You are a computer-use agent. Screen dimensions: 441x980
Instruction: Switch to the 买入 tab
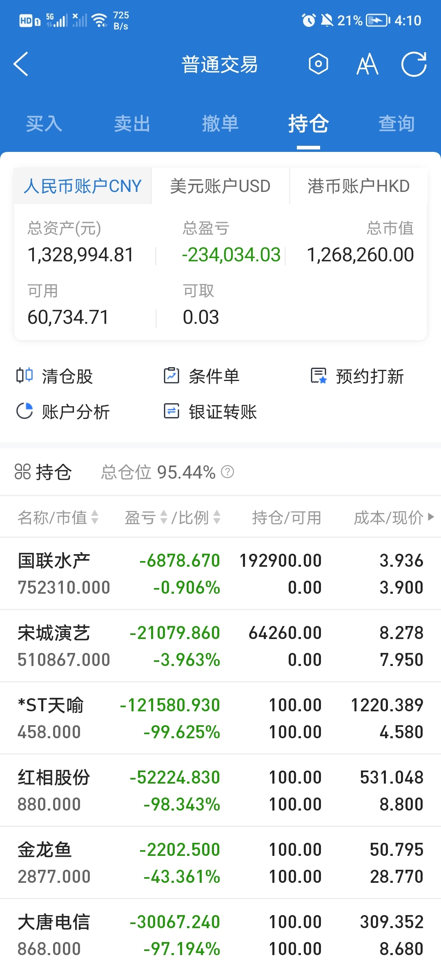(44, 123)
